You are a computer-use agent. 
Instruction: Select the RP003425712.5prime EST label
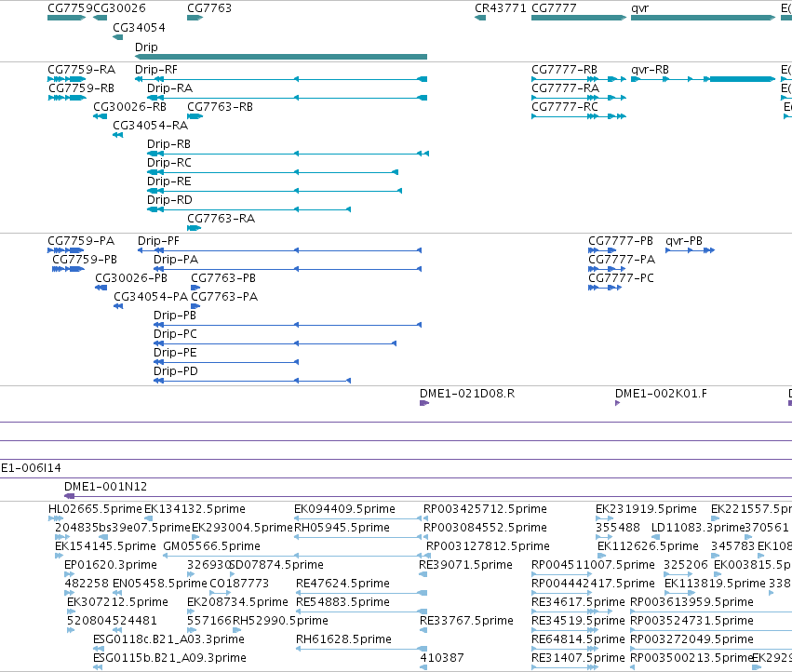(x=485, y=509)
